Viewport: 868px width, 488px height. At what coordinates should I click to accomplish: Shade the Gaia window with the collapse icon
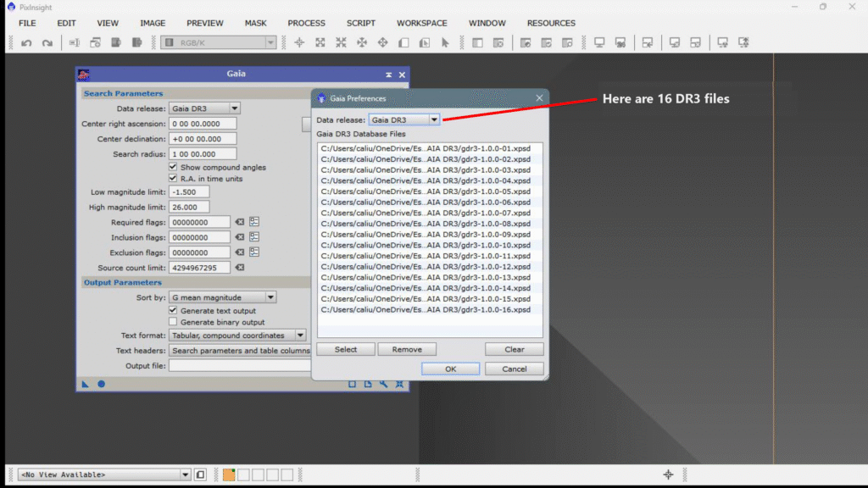(388, 75)
